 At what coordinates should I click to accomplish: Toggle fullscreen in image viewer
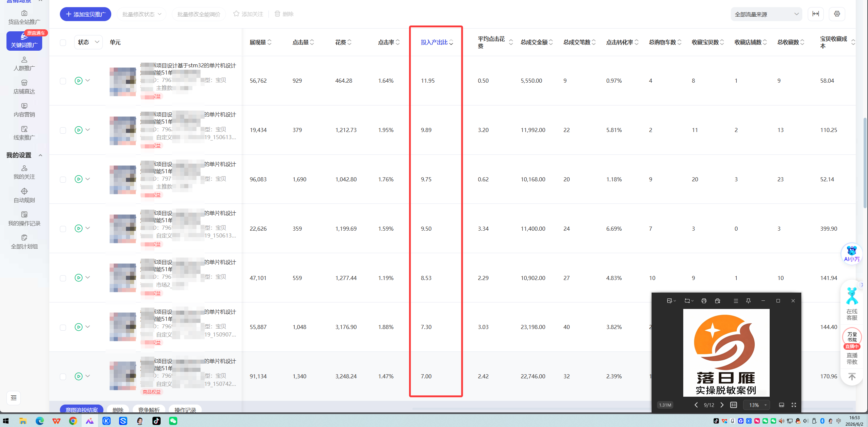(794, 405)
